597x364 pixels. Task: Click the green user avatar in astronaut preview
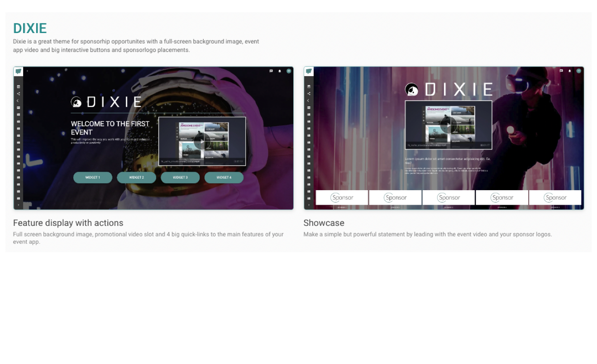289,71
